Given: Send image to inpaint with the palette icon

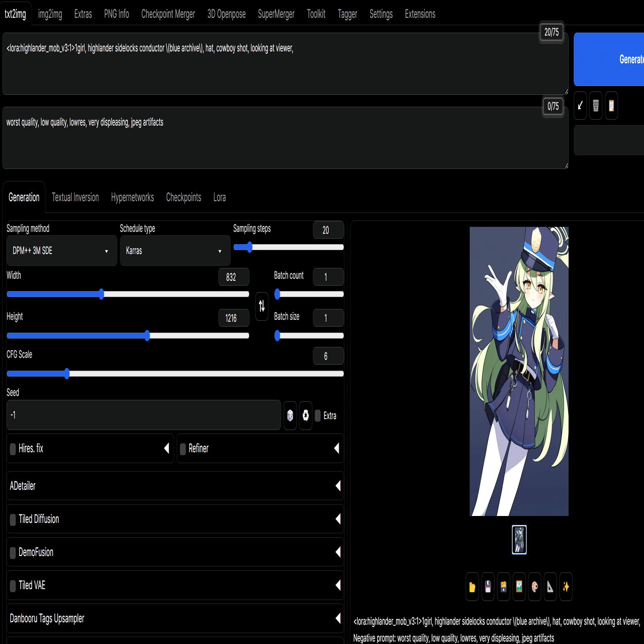Looking at the screenshot, I should pos(535,587).
